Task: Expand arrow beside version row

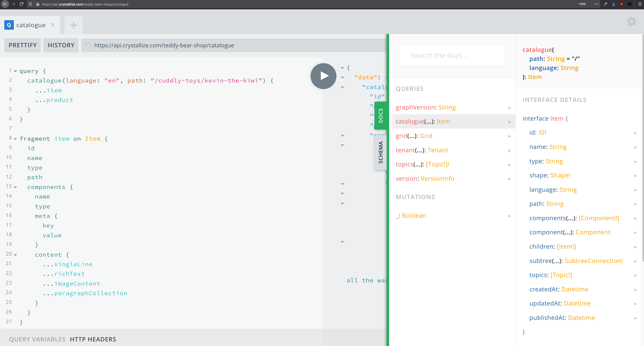Action: coord(510,179)
